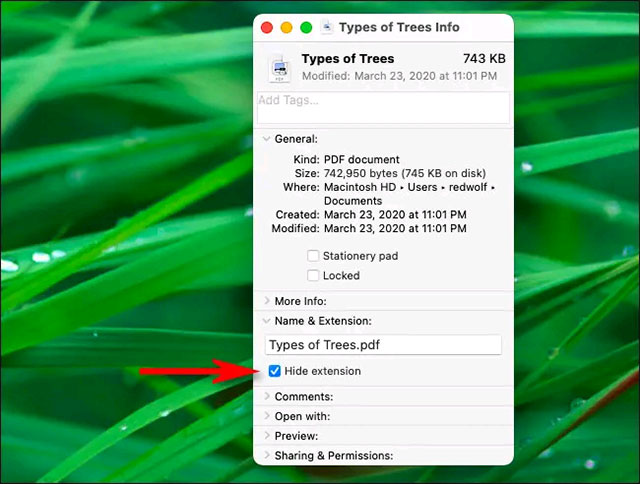Image resolution: width=640 pixels, height=484 pixels.
Task: Enable the Stationery pad checkbox
Action: [x=313, y=256]
